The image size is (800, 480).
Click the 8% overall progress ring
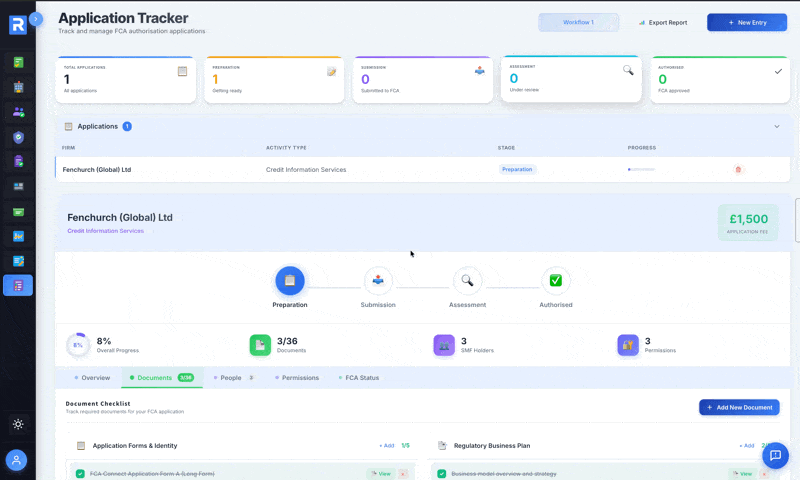click(x=78, y=345)
